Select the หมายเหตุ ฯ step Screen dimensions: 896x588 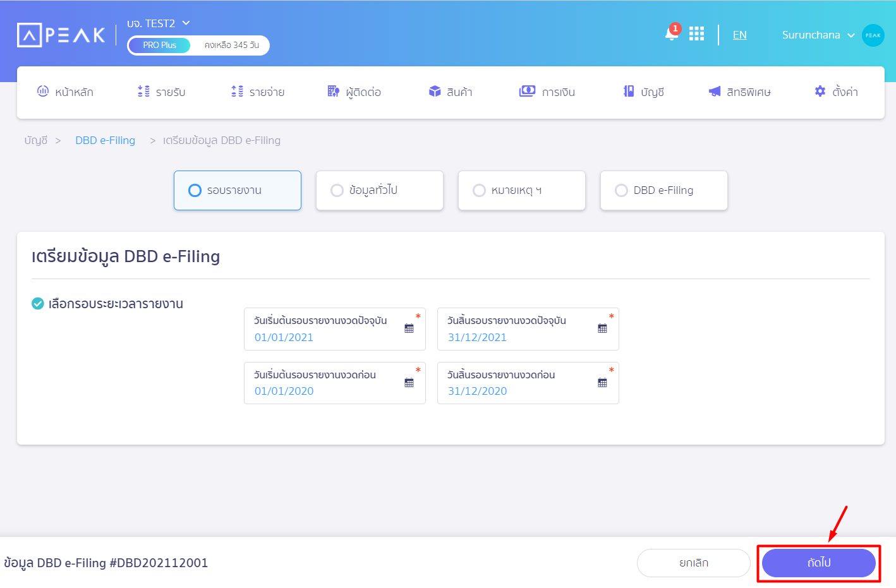coord(522,190)
